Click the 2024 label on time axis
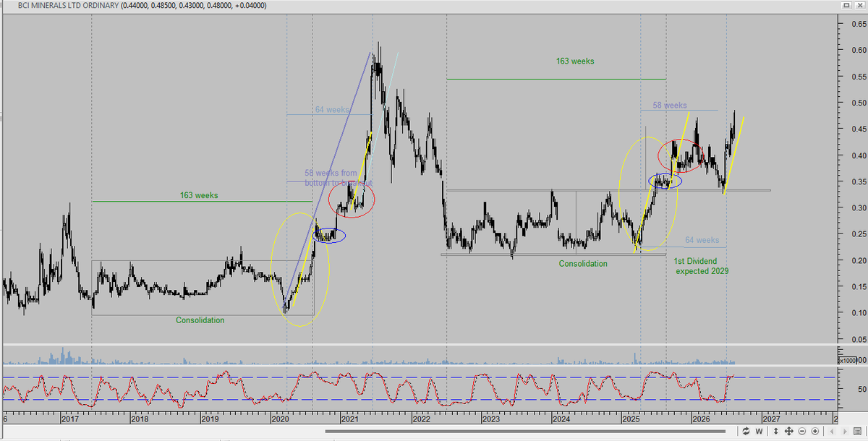 tap(561, 419)
